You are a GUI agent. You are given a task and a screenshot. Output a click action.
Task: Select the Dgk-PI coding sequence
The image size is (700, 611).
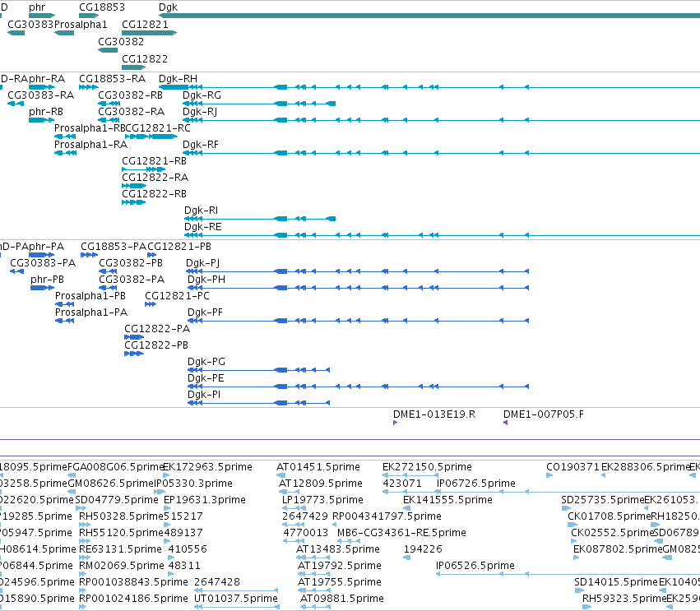pyautogui.click(x=259, y=403)
